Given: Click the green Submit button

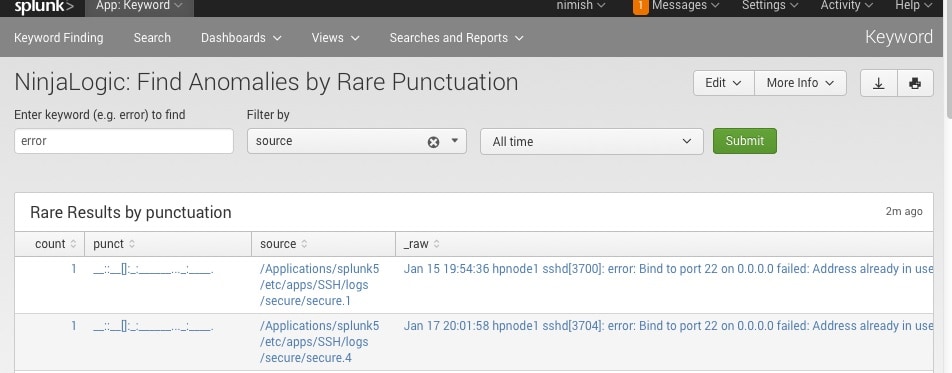Looking at the screenshot, I should (744, 141).
